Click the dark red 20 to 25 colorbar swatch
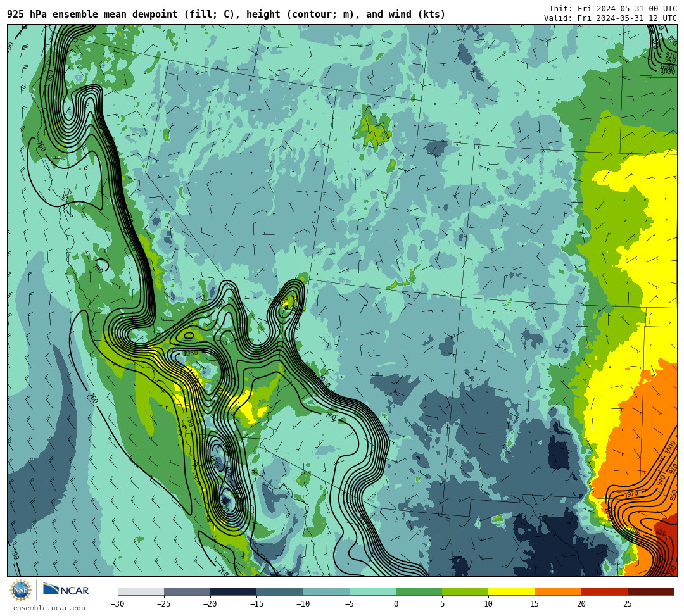The height and width of the screenshot is (616, 684). [604, 591]
